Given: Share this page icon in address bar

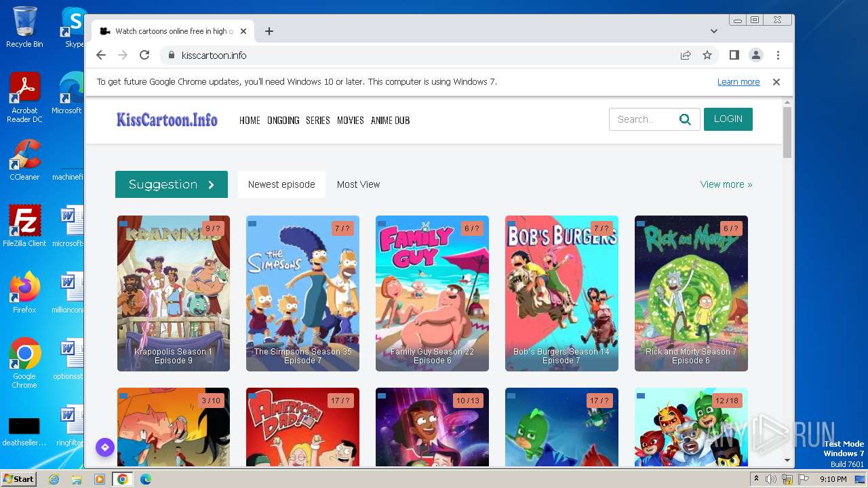Looking at the screenshot, I should click(x=686, y=56).
